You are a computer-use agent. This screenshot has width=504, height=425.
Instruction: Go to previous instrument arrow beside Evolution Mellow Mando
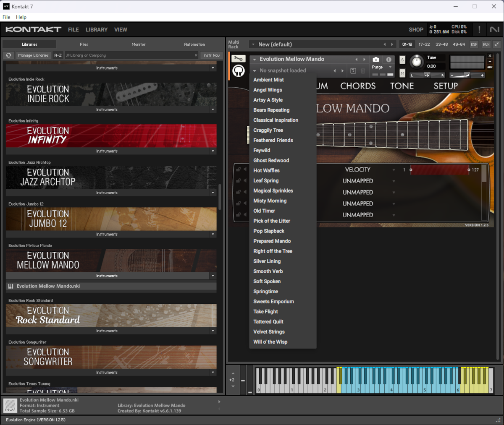[357, 60]
